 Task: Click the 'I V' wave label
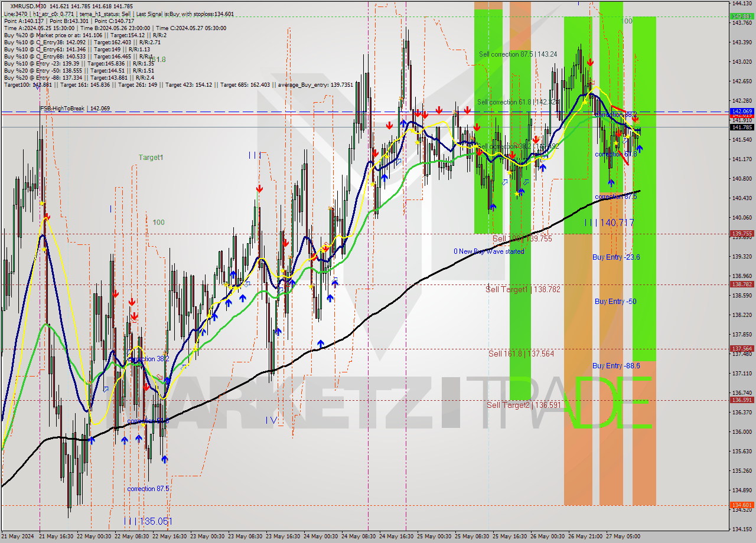[x=271, y=420]
